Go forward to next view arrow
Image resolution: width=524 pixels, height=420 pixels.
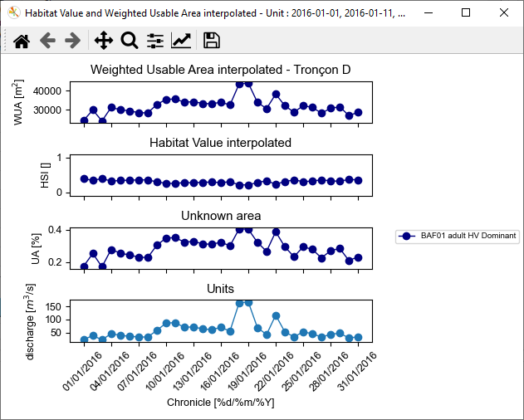pos(73,40)
